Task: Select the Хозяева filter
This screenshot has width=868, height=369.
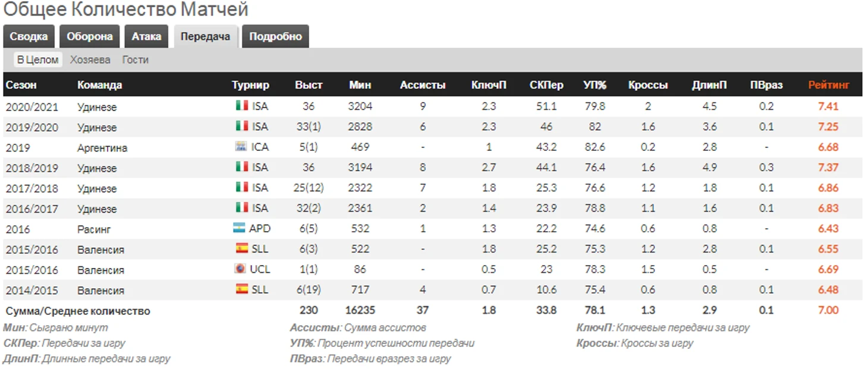Action: point(90,59)
